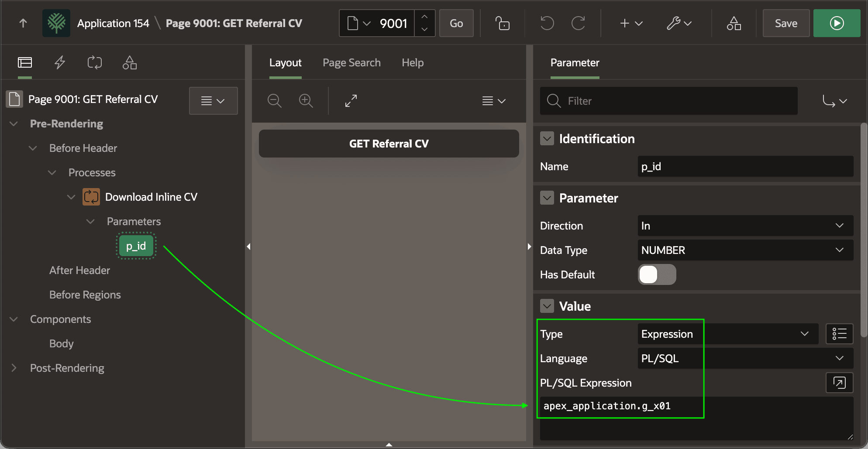Click the property editor vertical scrollbar
Screen dimensions: 868x449
864,230
